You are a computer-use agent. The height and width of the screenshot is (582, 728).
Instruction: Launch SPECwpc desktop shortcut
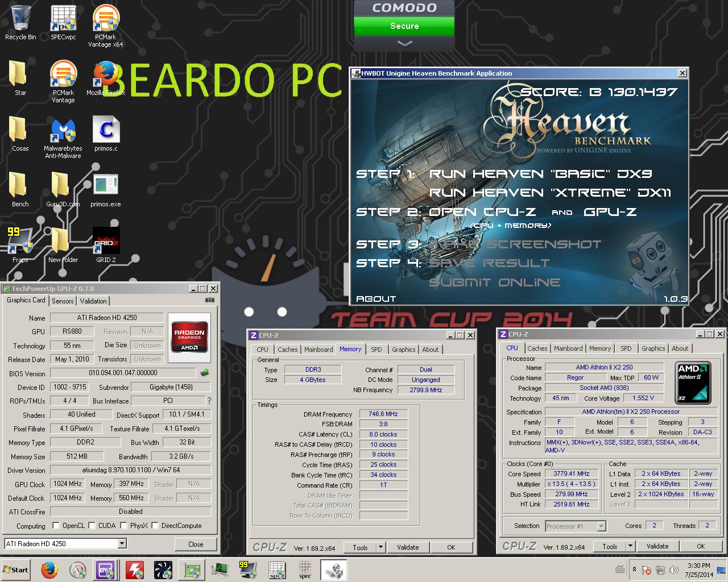pyautogui.click(x=63, y=23)
